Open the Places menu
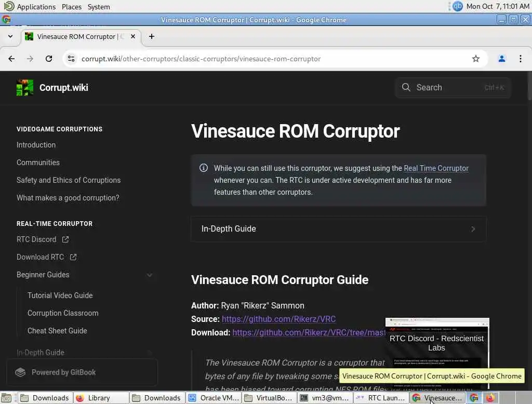The image size is (532, 404). (x=72, y=7)
